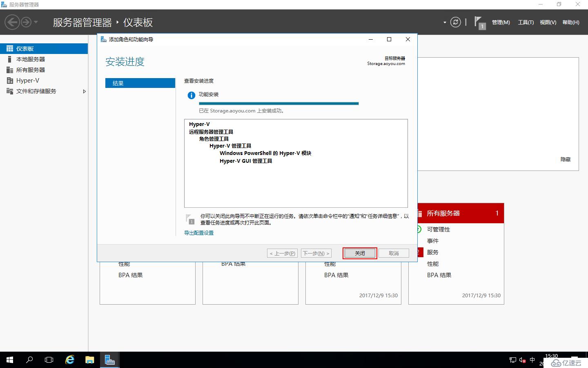The width and height of the screenshot is (588, 368).
Task: Click the taskbar search icon
Action: click(29, 360)
